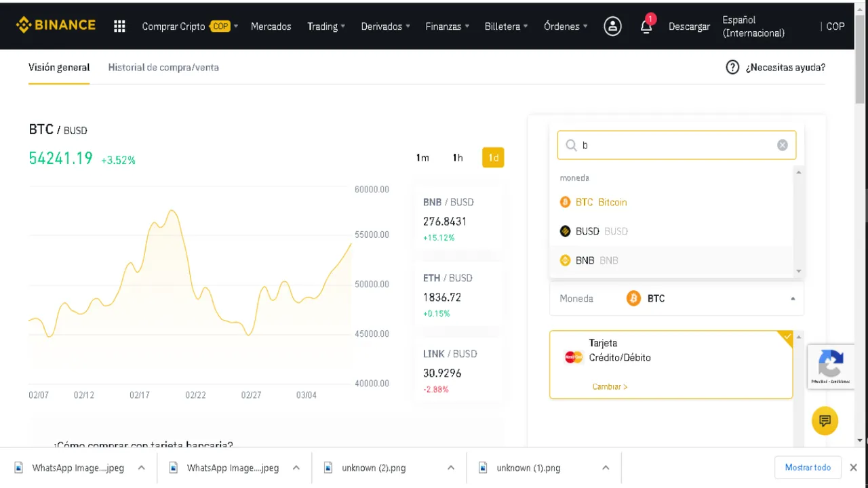Expand the Trading menu
The image size is (868, 488).
(x=326, y=26)
